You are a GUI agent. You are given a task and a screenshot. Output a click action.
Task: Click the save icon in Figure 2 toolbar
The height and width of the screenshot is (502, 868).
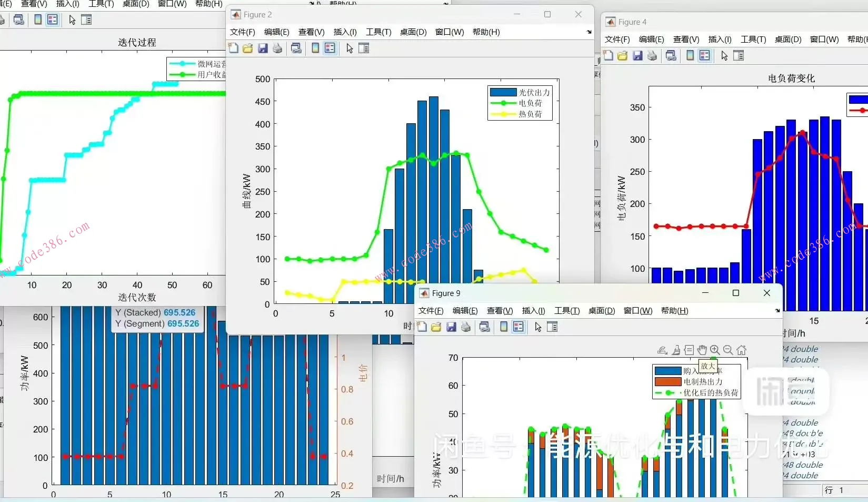coord(263,48)
